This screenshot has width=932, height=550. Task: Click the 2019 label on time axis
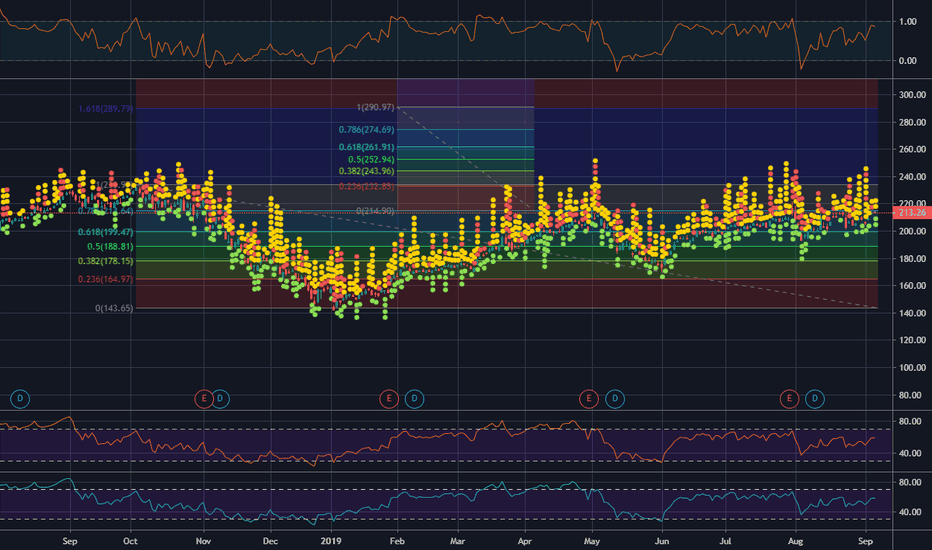tap(331, 541)
